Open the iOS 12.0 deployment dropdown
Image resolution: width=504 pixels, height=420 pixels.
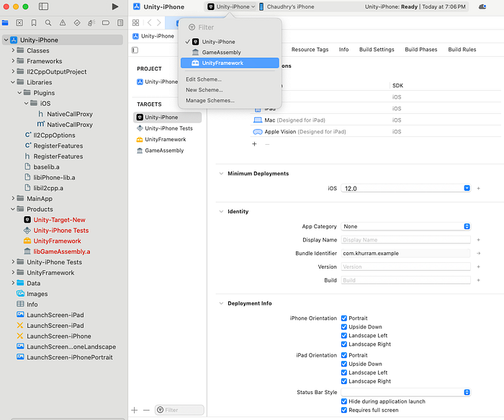405,189
